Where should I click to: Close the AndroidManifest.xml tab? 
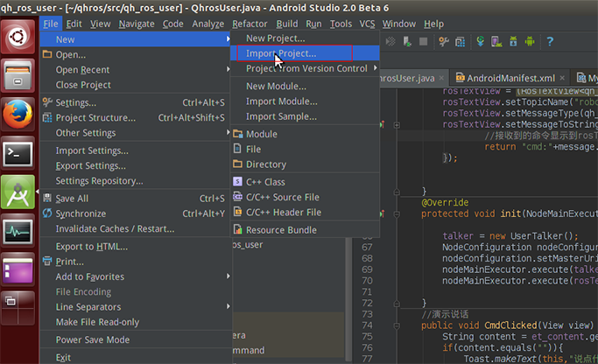562,78
